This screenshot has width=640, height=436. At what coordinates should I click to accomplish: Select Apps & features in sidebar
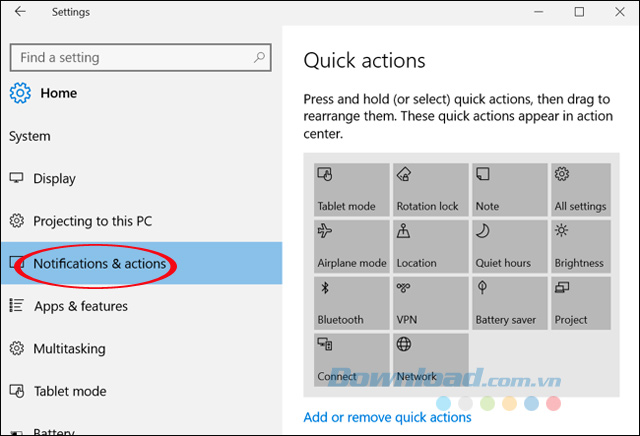click(80, 306)
